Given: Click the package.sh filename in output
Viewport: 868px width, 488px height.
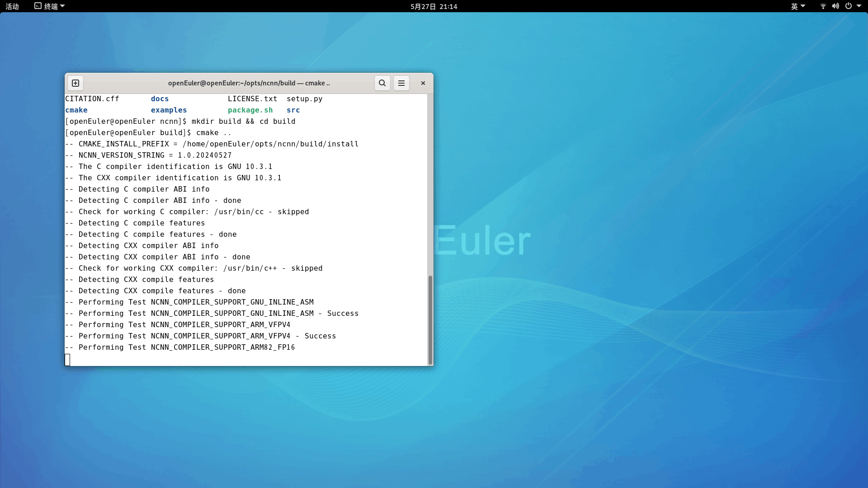Looking at the screenshot, I should point(250,110).
